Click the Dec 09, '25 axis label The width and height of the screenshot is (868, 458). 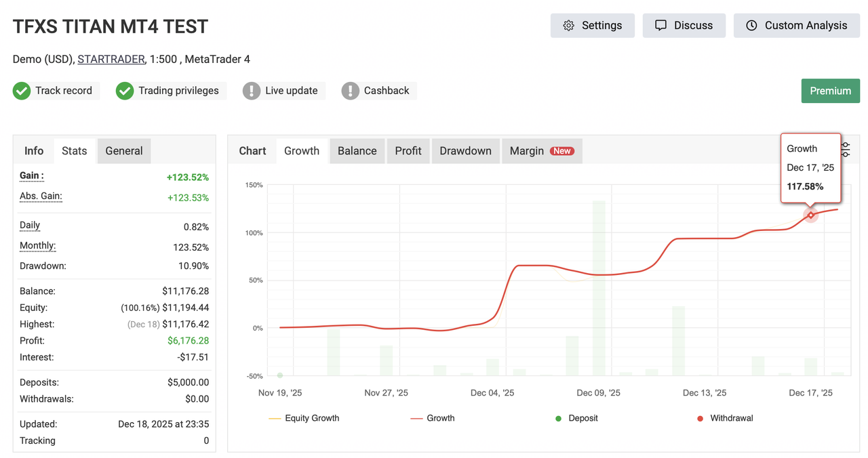pos(599,393)
